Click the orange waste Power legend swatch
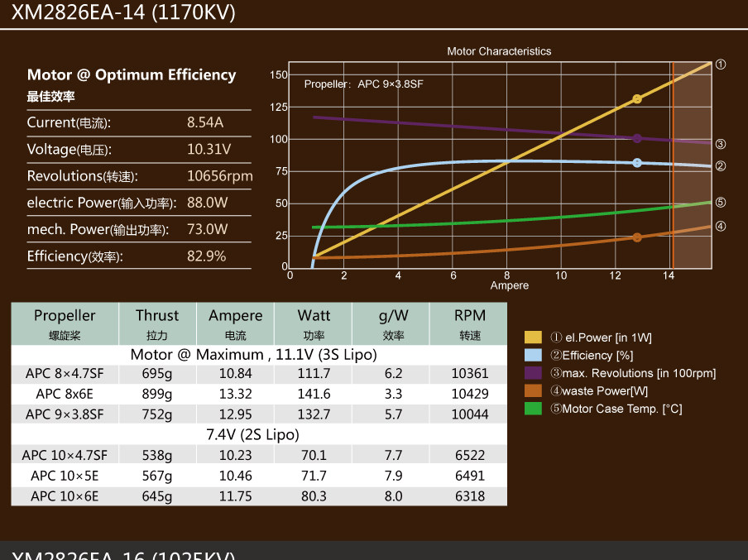Screen dimensions: 748x560 (x=533, y=390)
